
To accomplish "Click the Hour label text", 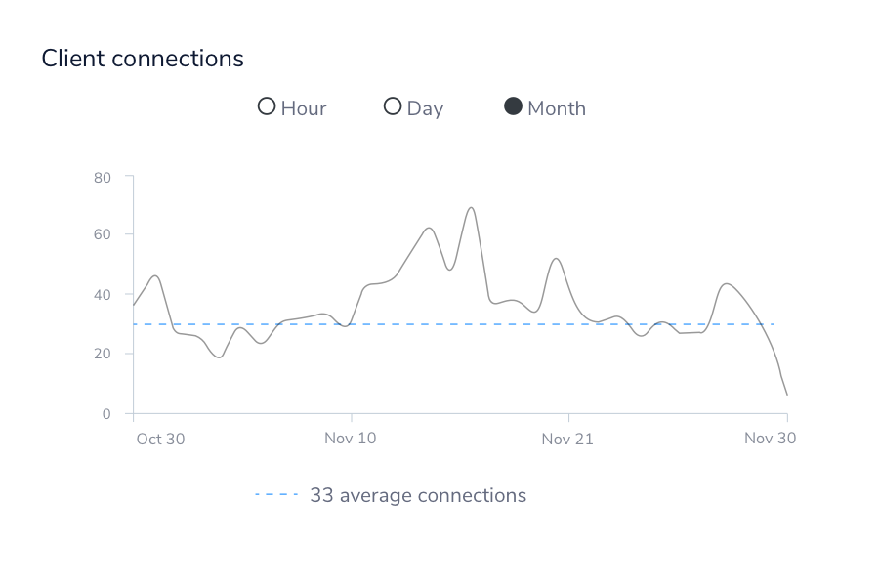I will (305, 108).
